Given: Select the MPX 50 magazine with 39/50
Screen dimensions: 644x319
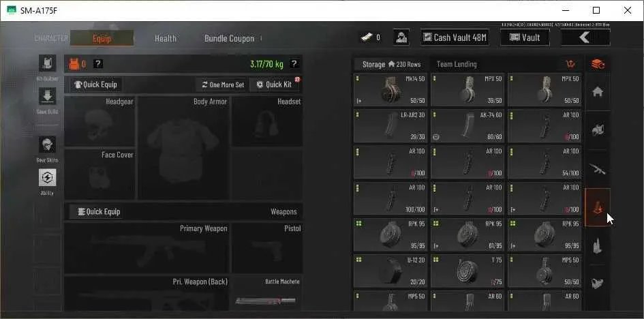Looking at the screenshot, I should (467, 90).
